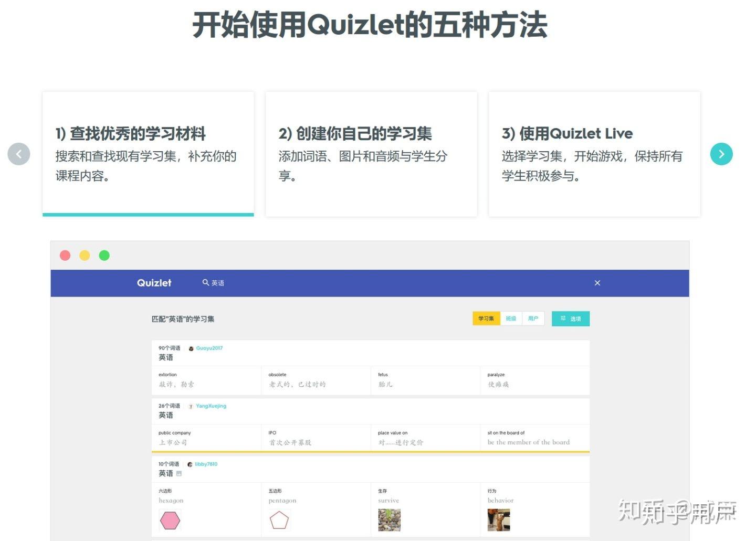Click the term 'fetus'
The image size is (756, 541).
tap(383, 375)
